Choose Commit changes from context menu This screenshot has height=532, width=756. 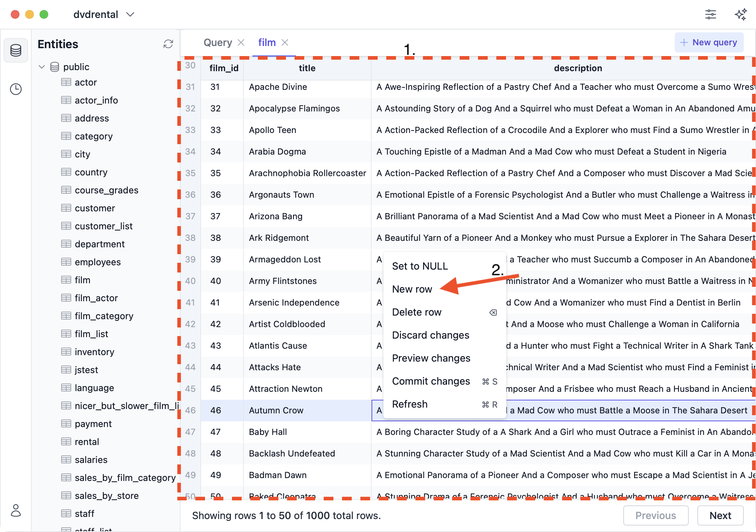click(445, 381)
